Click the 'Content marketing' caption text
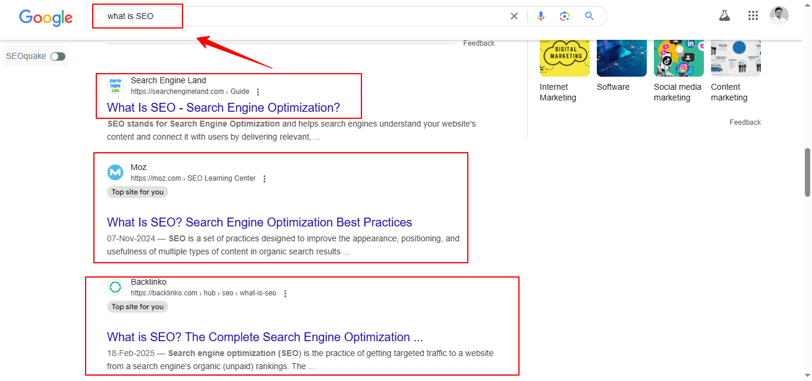This screenshot has width=812, height=381. click(729, 92)
